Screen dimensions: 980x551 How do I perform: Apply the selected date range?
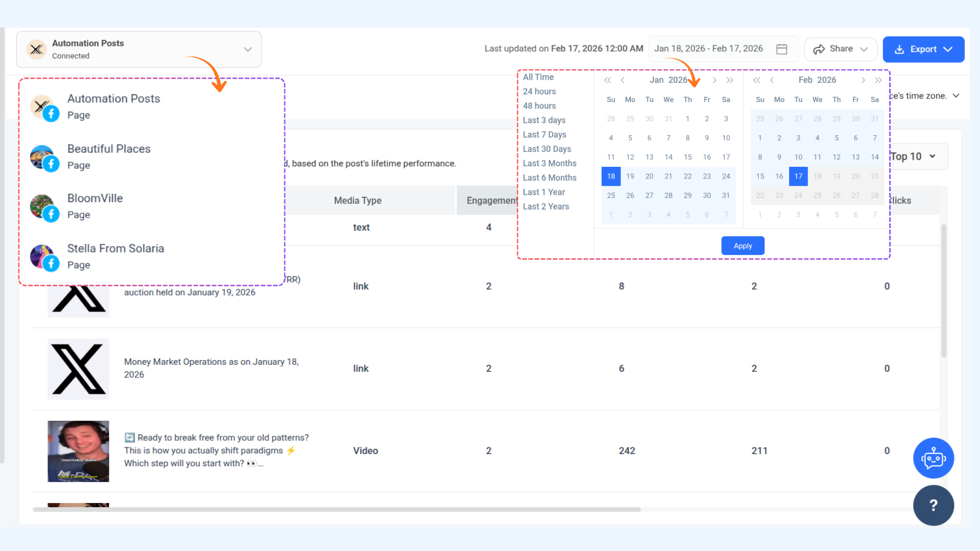point(742,246)
